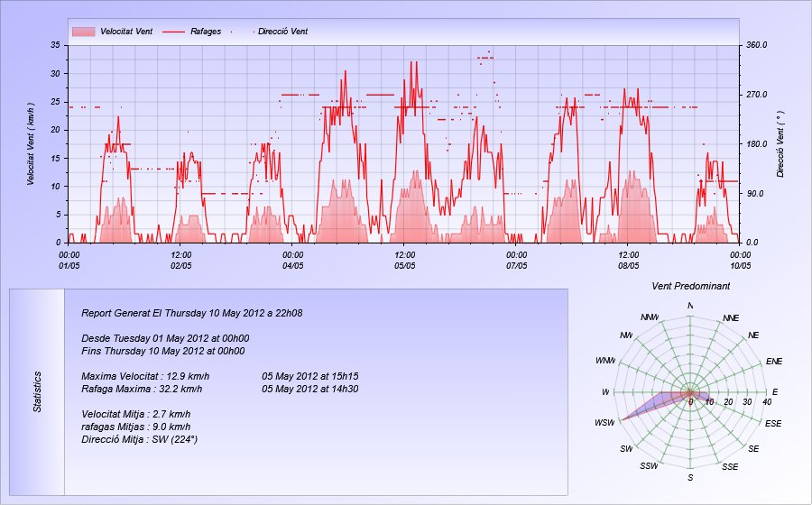Click the ESE label on the wind rose
The width and height of the screenshot is (812, 505).
[x=773, y=423]
